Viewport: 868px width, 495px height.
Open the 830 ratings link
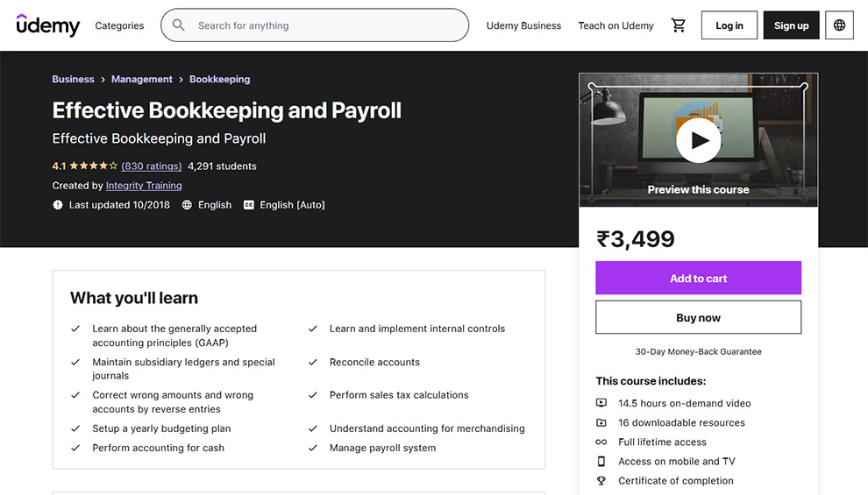[x=151, y=166]
